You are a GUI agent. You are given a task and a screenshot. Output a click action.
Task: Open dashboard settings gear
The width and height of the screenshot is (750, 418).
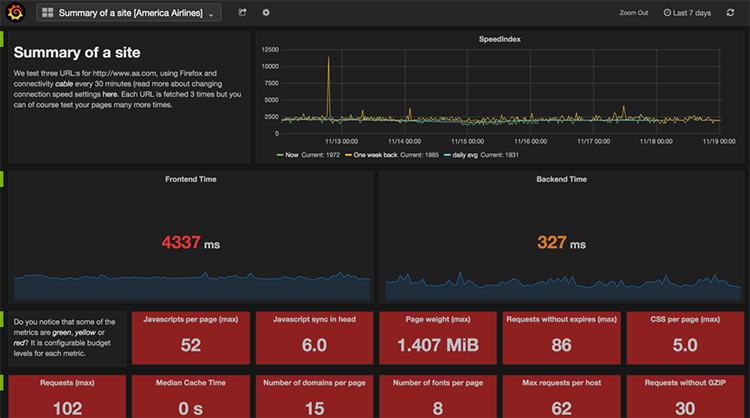[266, 12]
